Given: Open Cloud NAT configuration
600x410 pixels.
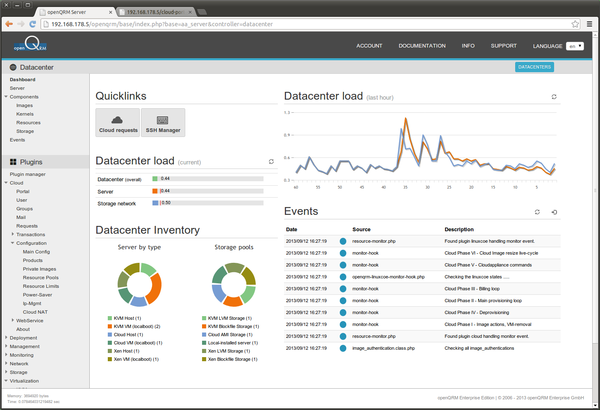Looking at the screenshot, I should (x=35, y=312).
